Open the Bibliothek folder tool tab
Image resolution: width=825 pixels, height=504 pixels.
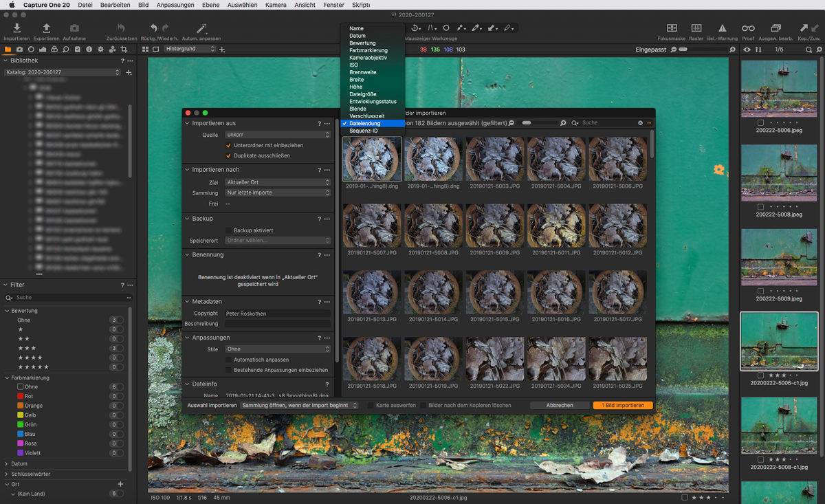(x=8, y=50)
